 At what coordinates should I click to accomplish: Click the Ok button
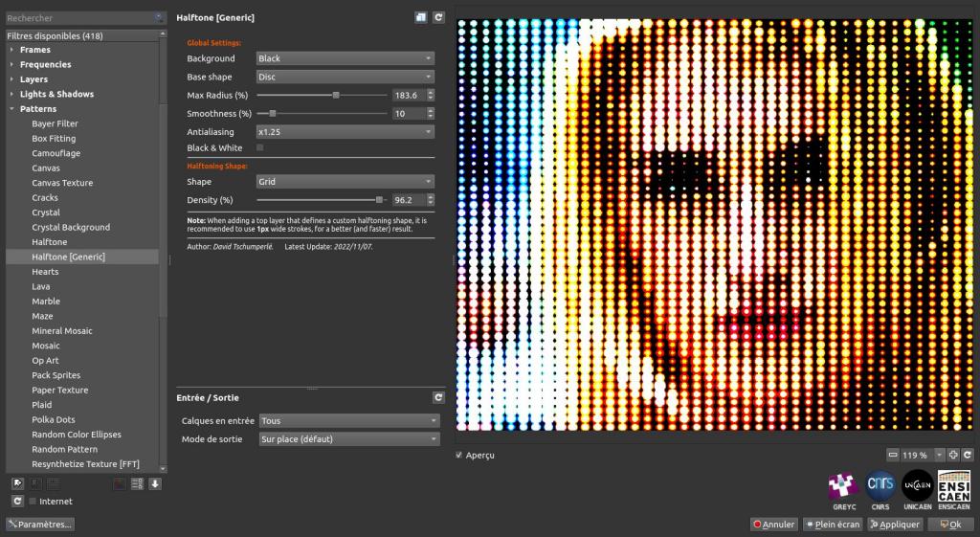(x=950, y=525)
